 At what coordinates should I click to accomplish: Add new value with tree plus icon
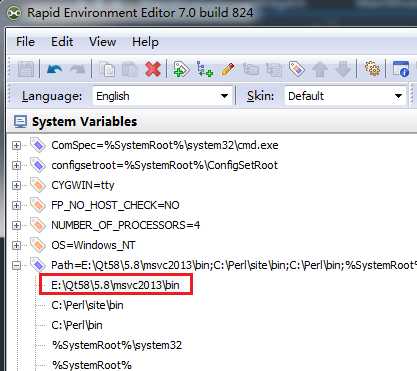205,69
